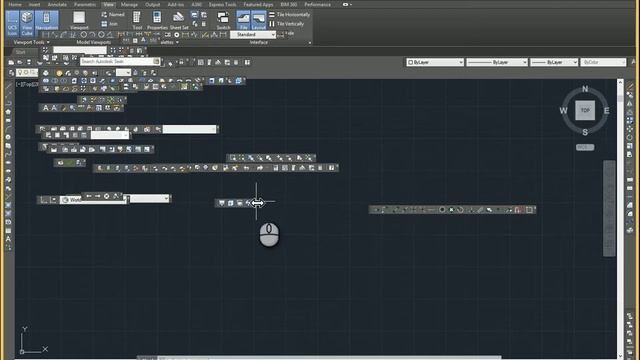This screenshot has height=360, width=640.
Task: Click the first icon in the small floating toolbar near the cursor
Action: (x=222, y=203)
